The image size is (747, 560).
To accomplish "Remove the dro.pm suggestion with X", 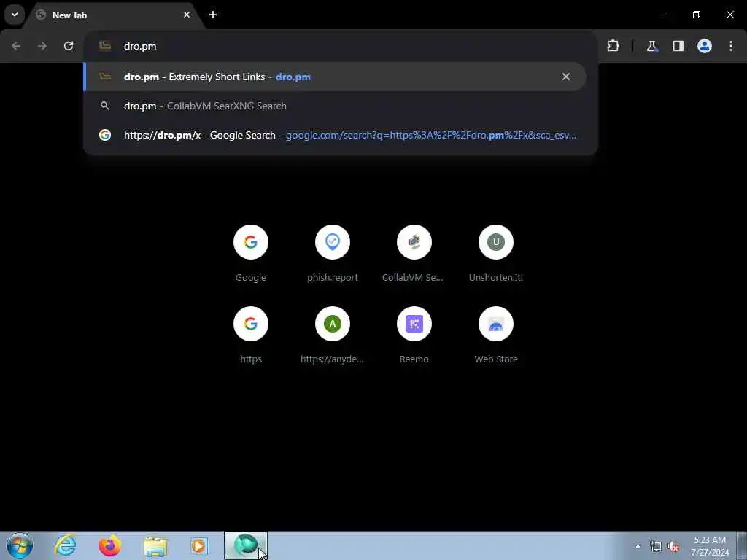I will click(566, 77).
